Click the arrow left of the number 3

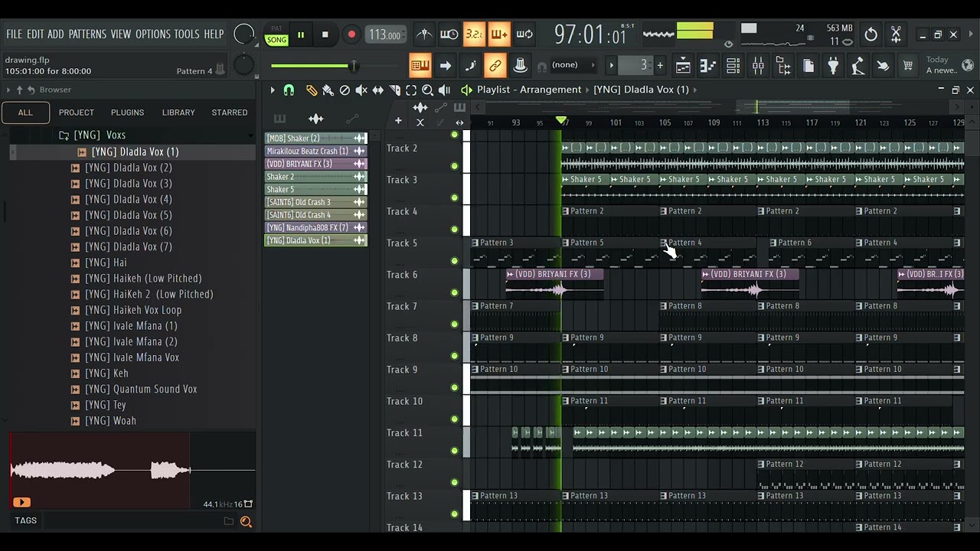(612, 66)
